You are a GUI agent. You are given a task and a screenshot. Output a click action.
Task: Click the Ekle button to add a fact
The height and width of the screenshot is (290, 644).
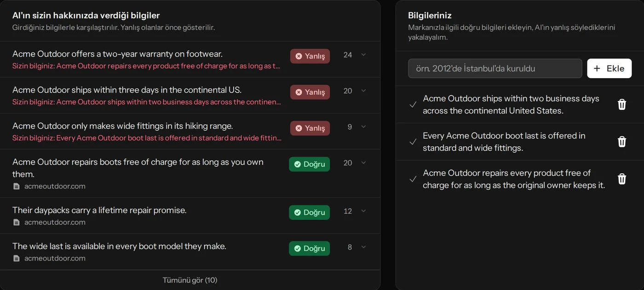coord(609,68)
